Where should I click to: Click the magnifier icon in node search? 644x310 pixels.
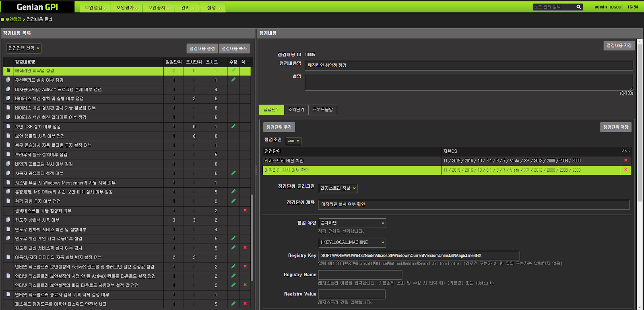point(578,7)
